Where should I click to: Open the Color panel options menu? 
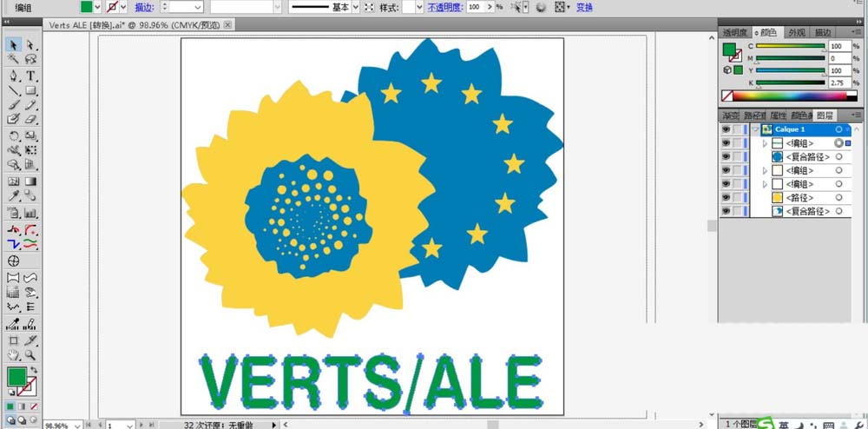pyautogui.click(x=857, y=33)
